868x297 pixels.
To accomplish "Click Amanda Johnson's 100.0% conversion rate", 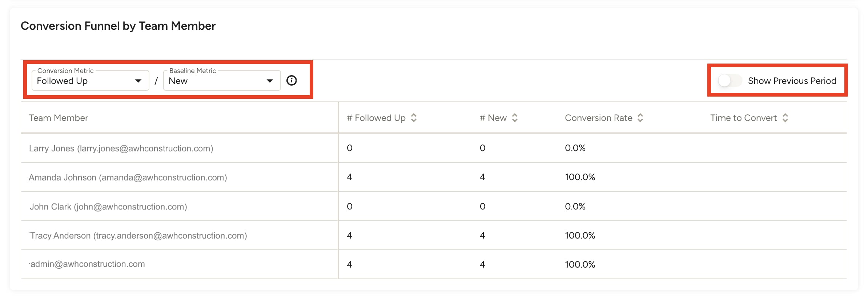I will pos(580,177).
